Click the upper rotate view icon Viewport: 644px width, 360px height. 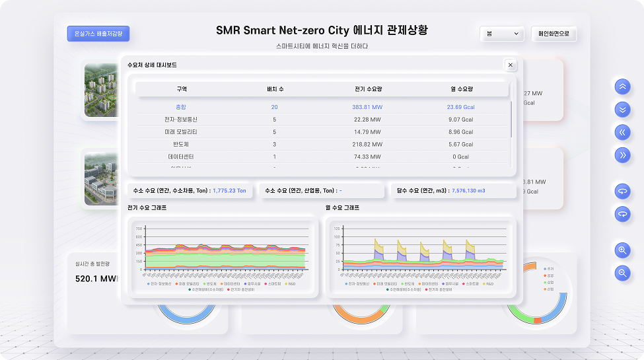pos(622,191)
